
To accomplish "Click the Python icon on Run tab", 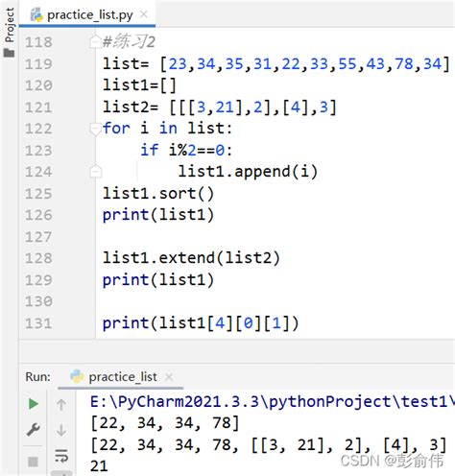I will click(x=77, y=376).
